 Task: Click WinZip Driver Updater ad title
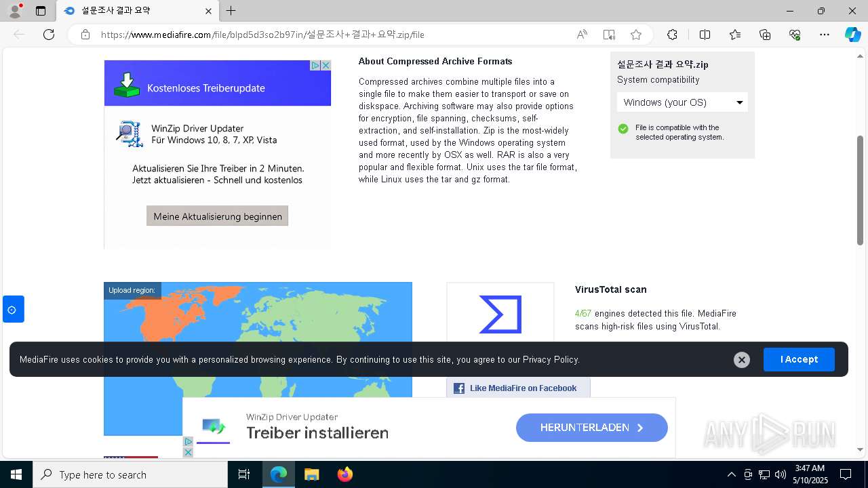coord(197,128)
